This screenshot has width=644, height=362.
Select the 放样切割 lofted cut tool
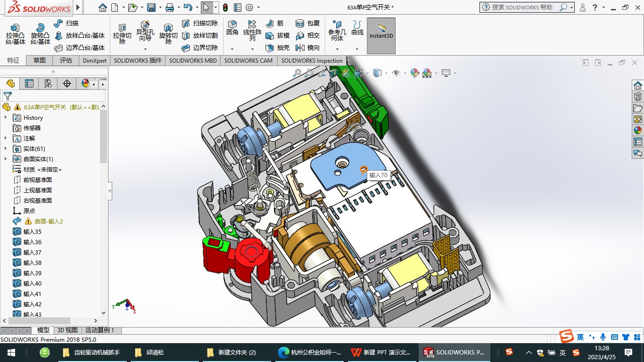coord(200,35)
